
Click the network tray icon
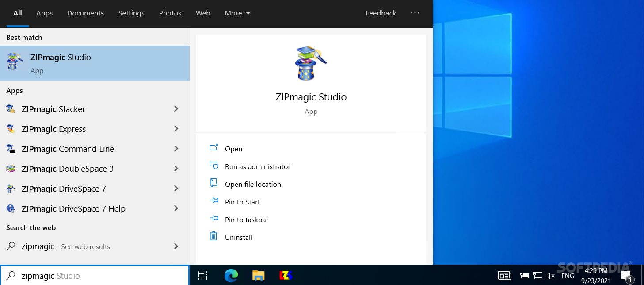click(x=537, y=276)
